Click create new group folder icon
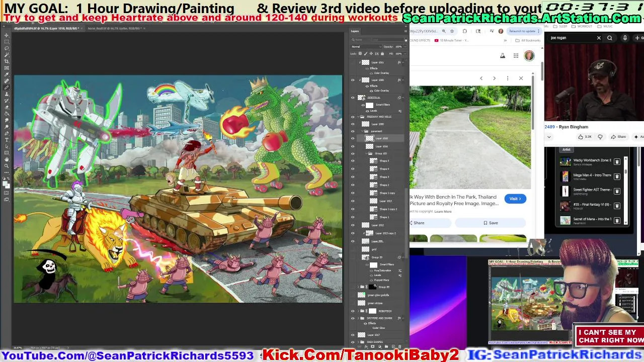 tap(386, 346)
